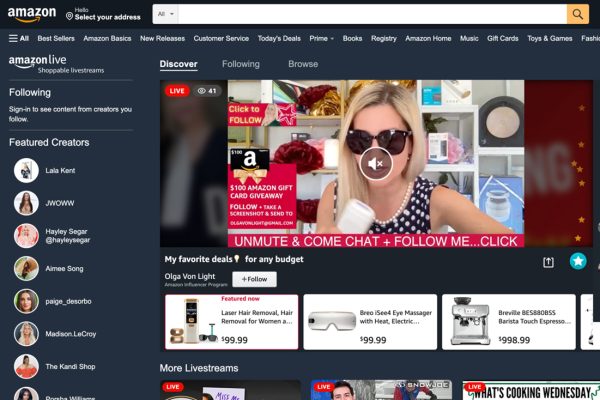Open Aimee Song's avatar
Viewport: 600px width, 400px height.
coord(26,269)
